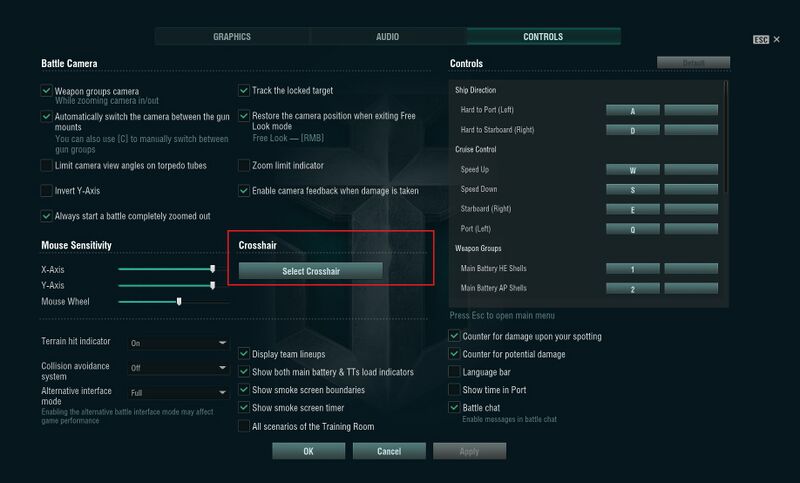Toggle Track the locked target
The image size is (800, 483).
point(244,90)
